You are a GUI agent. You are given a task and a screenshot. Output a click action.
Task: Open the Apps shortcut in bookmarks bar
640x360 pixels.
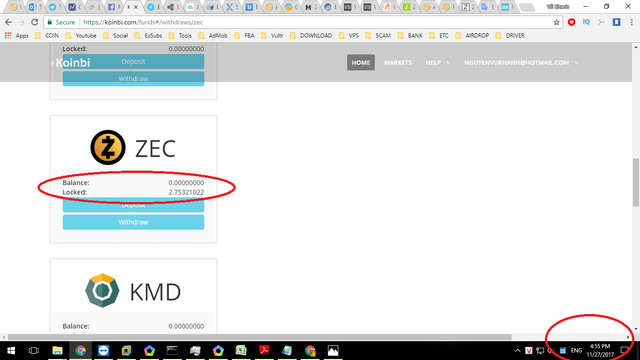tap(17, 36)
